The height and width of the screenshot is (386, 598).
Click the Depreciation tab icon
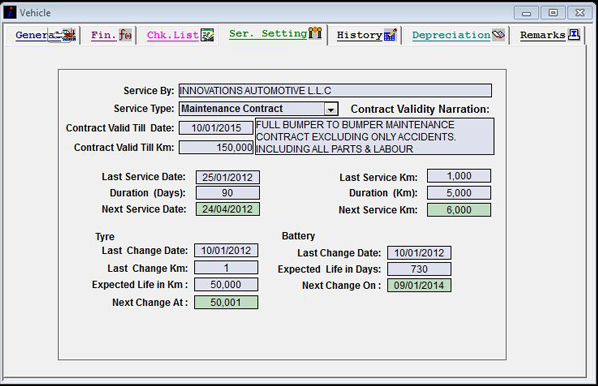[498, 35]
